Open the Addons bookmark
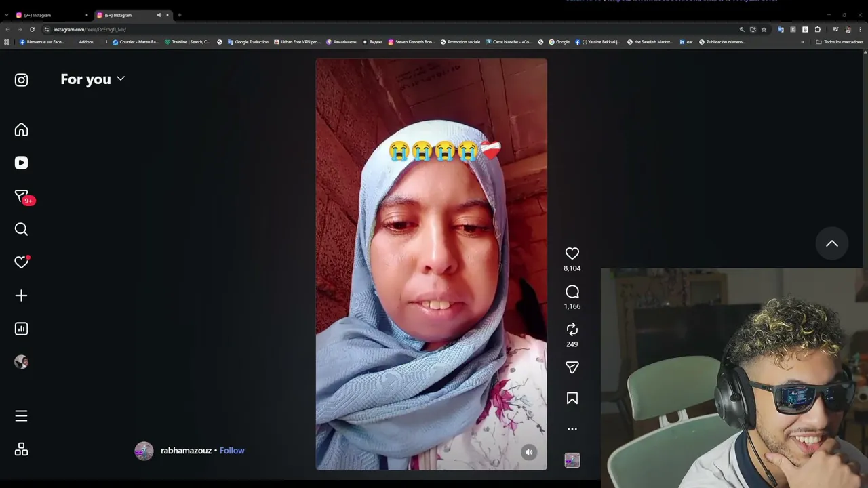The width and height of the screenshot is (868, 488). point(86,42)
